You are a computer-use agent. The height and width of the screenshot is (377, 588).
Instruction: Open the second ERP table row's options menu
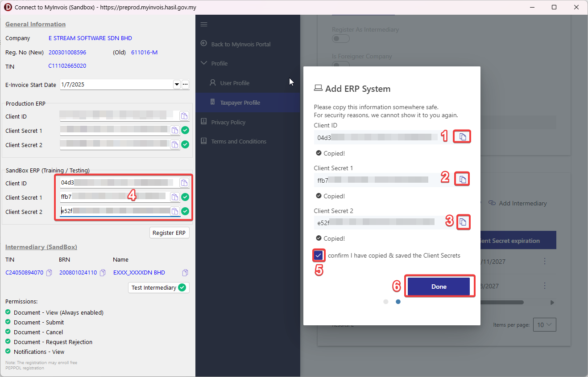pos(545,286)
